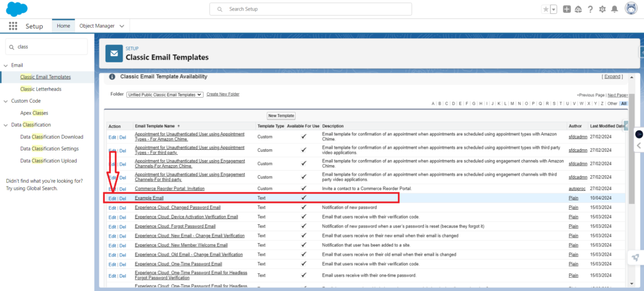This screenshot has width=644, height=291.
Task: Switch to the Home tab
Action: tap(63, 26)
